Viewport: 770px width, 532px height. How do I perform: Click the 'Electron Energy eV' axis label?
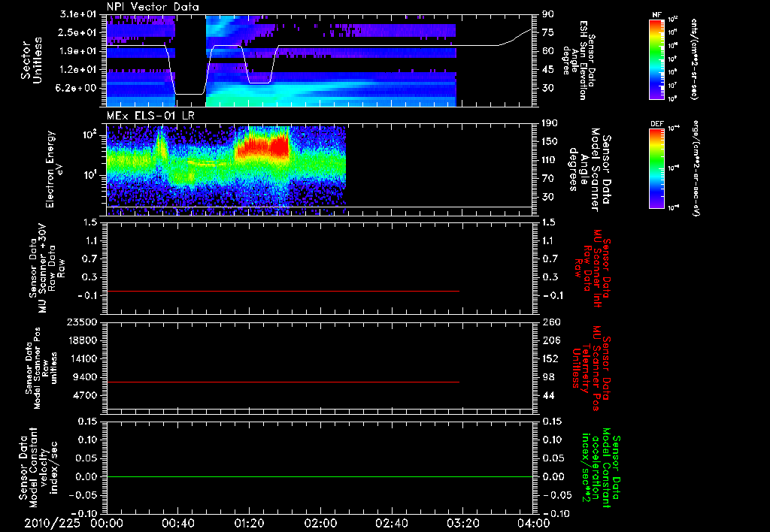[x=55, y=169]
